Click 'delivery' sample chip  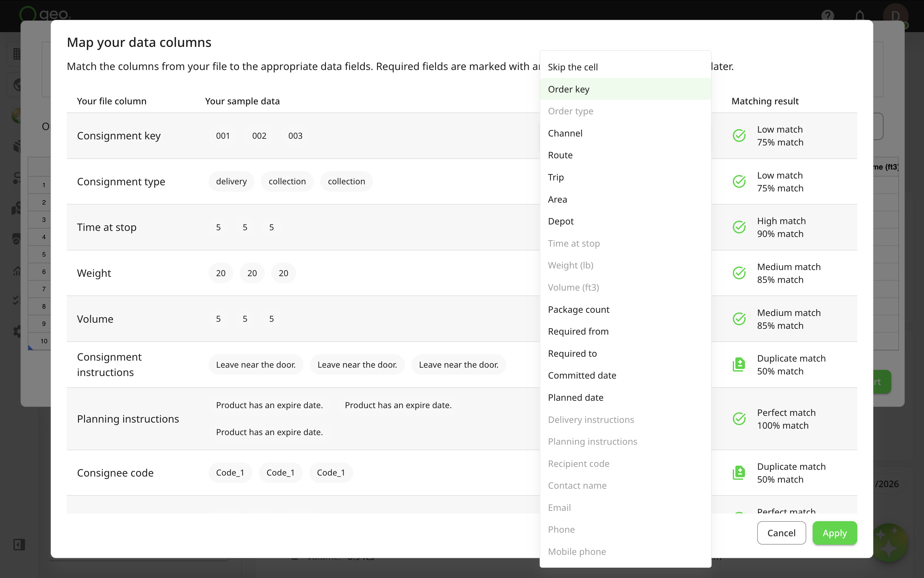231,181
